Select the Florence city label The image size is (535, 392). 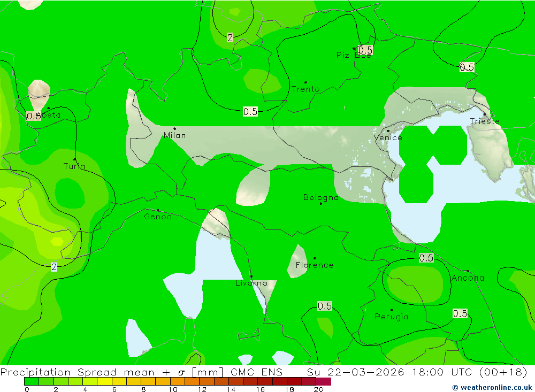(x=314, y=265)
